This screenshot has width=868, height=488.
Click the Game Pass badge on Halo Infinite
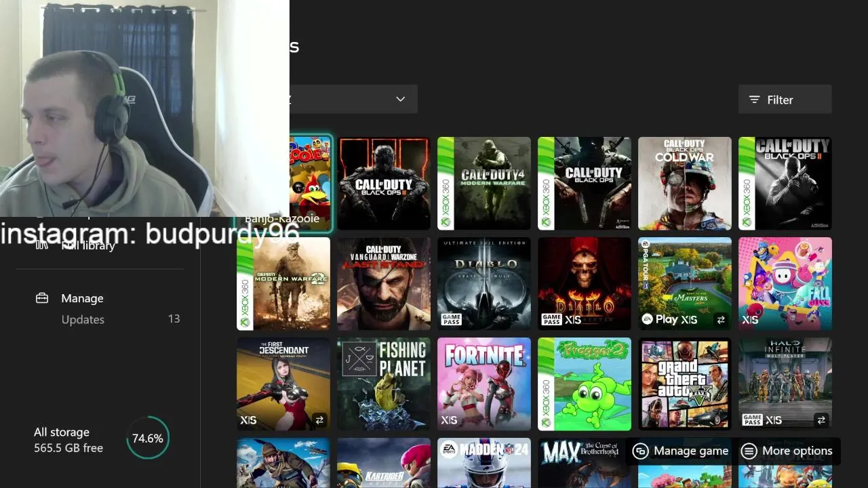[x=752, y=420]
